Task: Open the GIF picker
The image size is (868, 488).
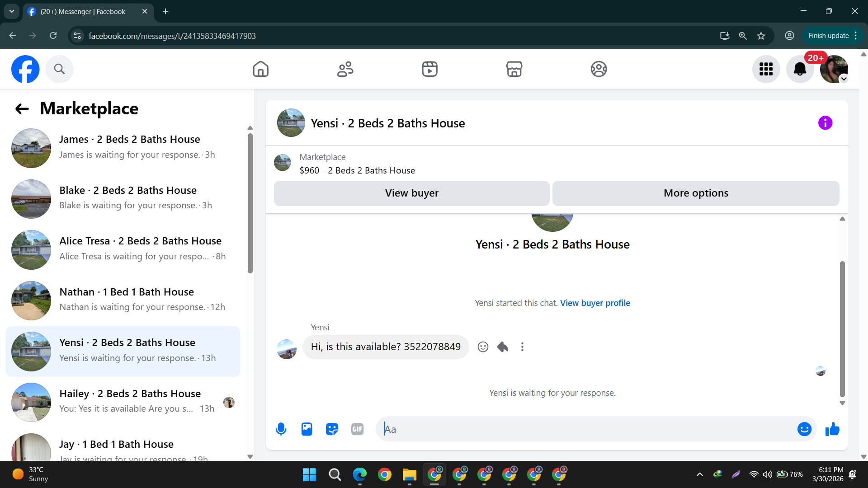Action: (x=357, y=429)
